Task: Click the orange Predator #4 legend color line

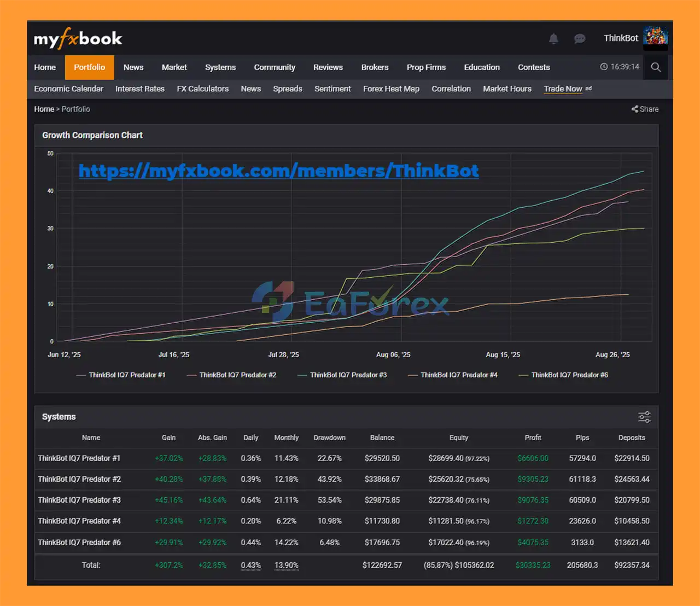Action: 413,375
